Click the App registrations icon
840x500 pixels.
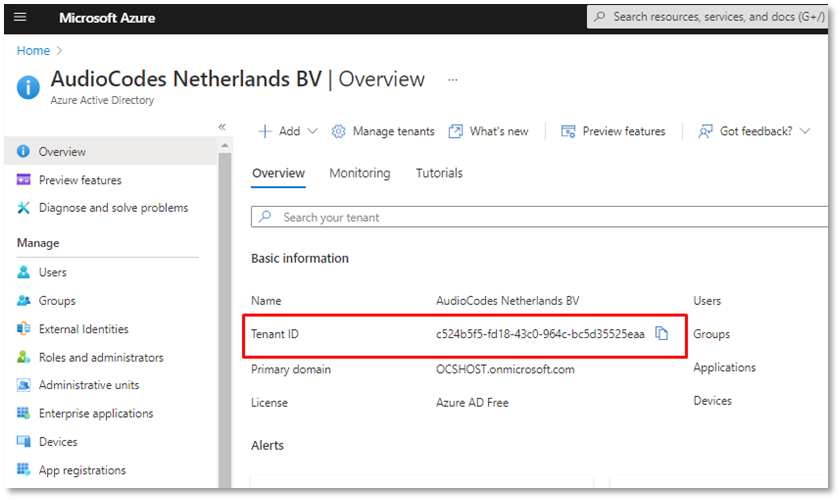point(24,469)
